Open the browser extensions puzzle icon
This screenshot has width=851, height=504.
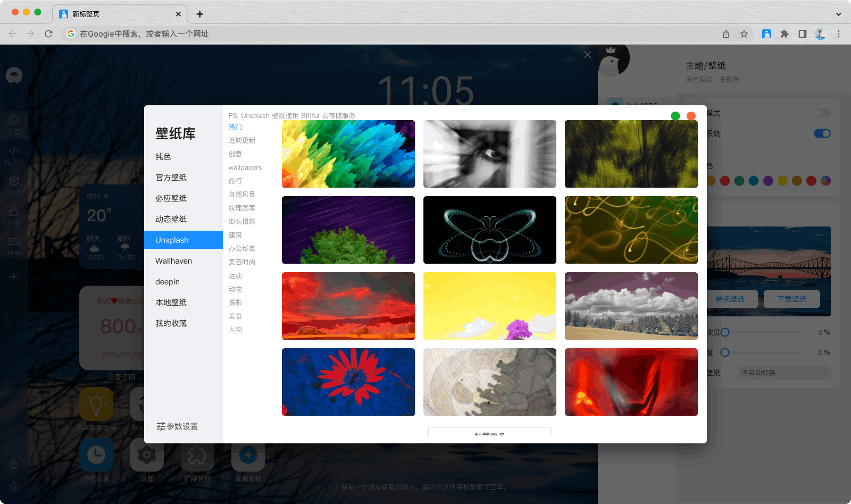tap(784, 34)
